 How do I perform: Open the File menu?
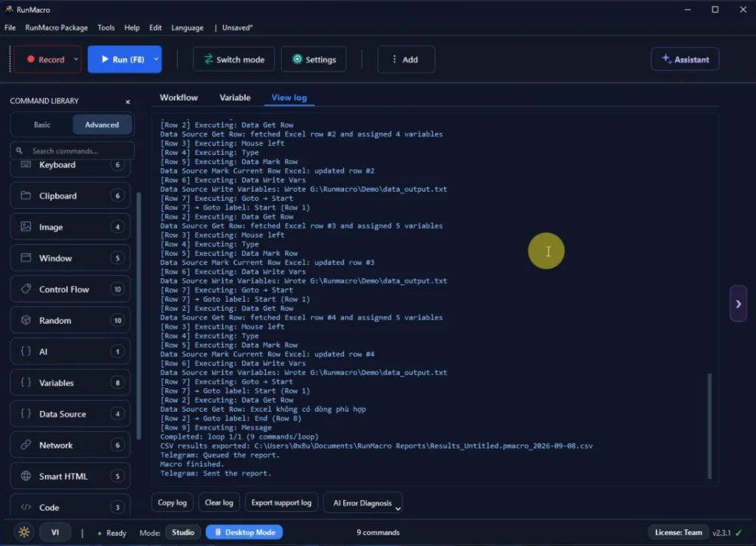point(10,27)
